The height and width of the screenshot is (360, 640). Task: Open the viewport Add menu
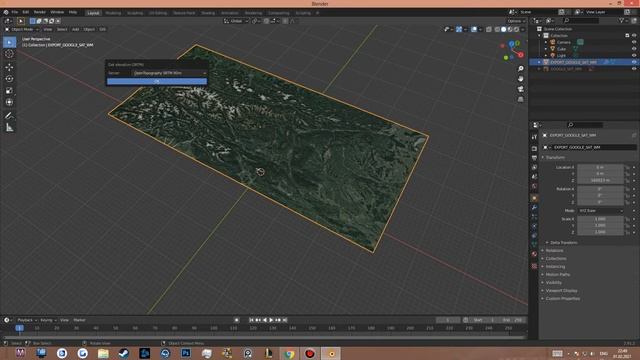coord(76,29)
